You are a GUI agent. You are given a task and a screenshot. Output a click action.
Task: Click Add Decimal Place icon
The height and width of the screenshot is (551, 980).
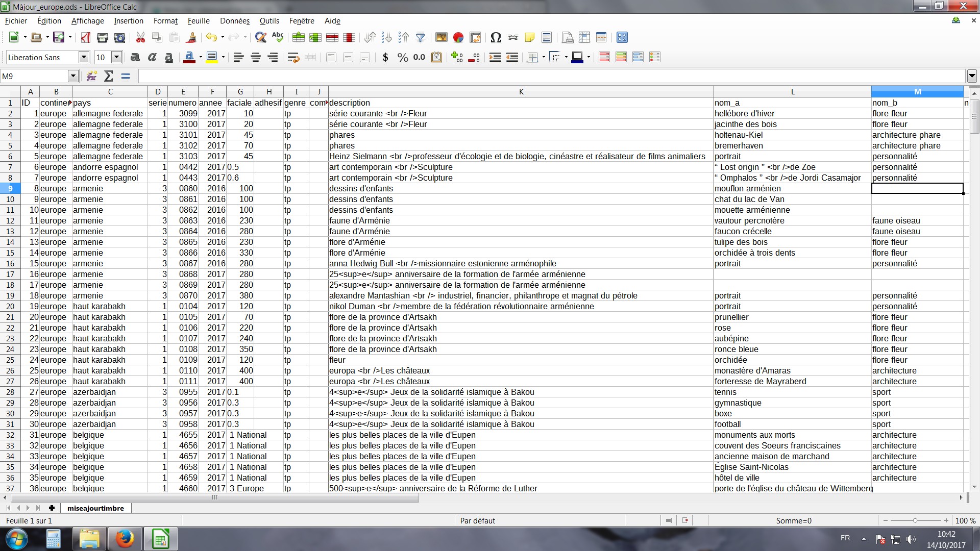click(457, 57)
